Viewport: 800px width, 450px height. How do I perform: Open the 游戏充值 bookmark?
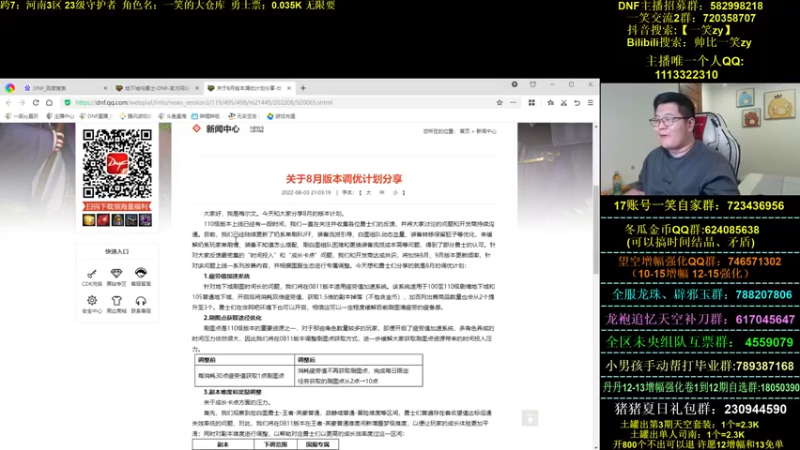coord(281,116)
